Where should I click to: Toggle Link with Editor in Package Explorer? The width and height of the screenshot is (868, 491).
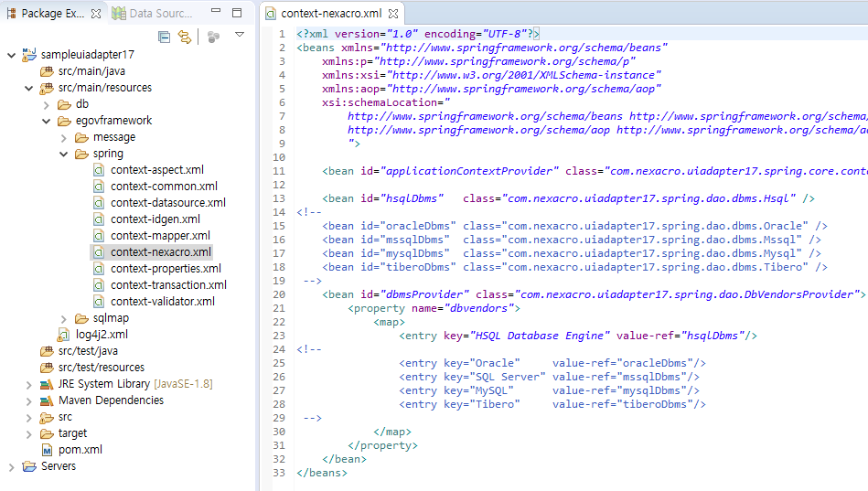tap(185, 37)
